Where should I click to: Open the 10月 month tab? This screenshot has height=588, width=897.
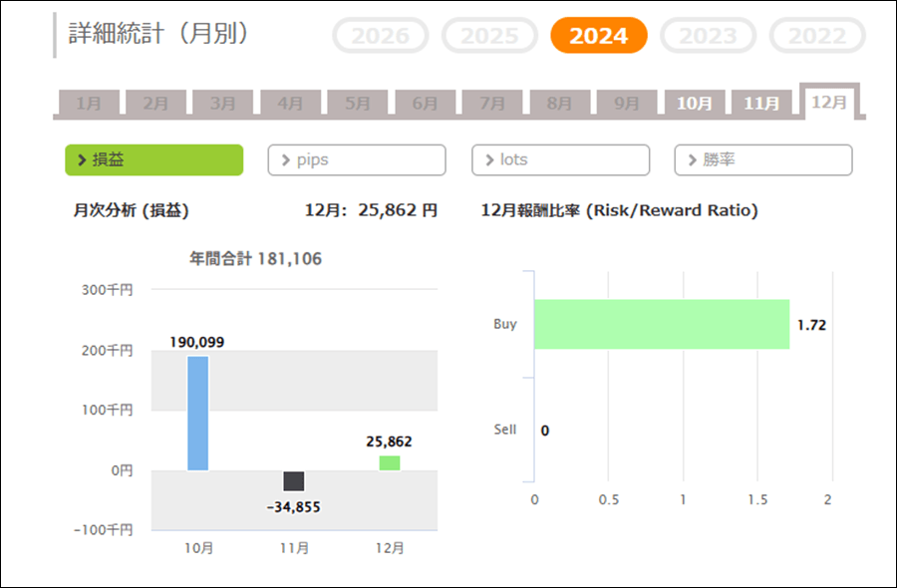pos(695,103)
